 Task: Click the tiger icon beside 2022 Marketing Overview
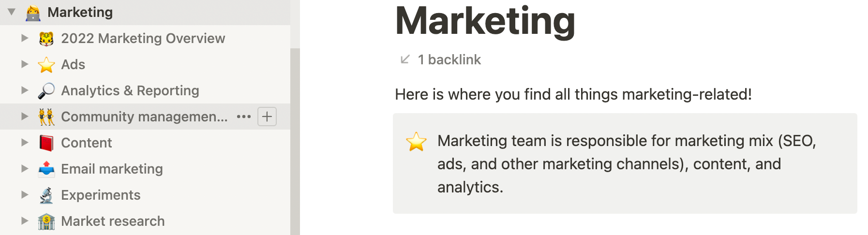[46, 39]
